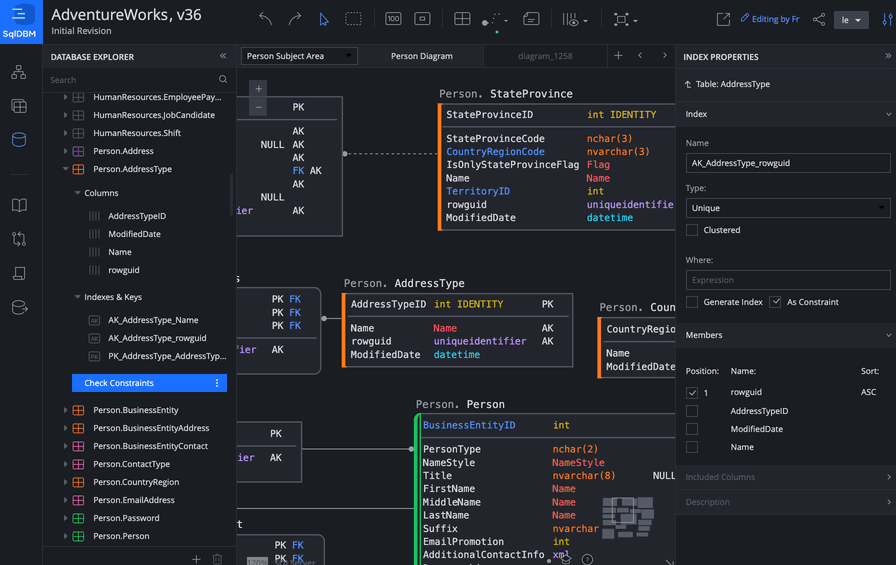Check the Name member checkbox
Viewport: 896px width, 565px height.
coord(691,447)
